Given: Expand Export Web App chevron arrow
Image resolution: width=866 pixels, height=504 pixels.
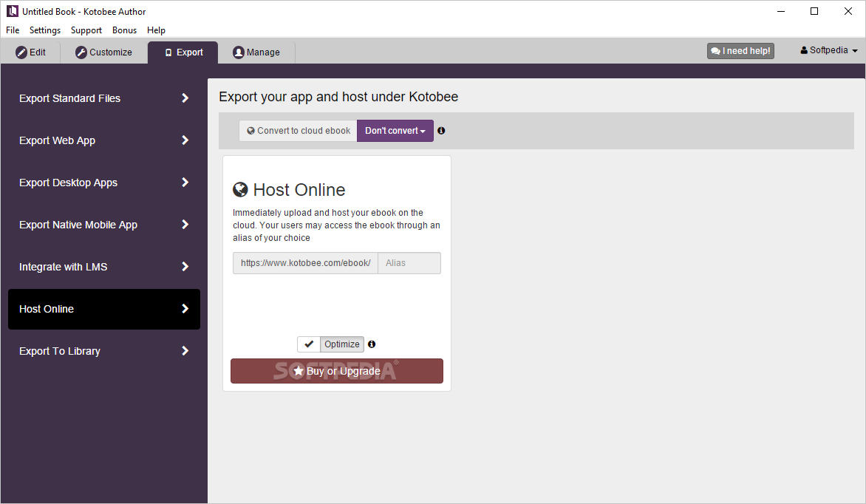Looking at the screenshot, I should click(x=185, y=140).
